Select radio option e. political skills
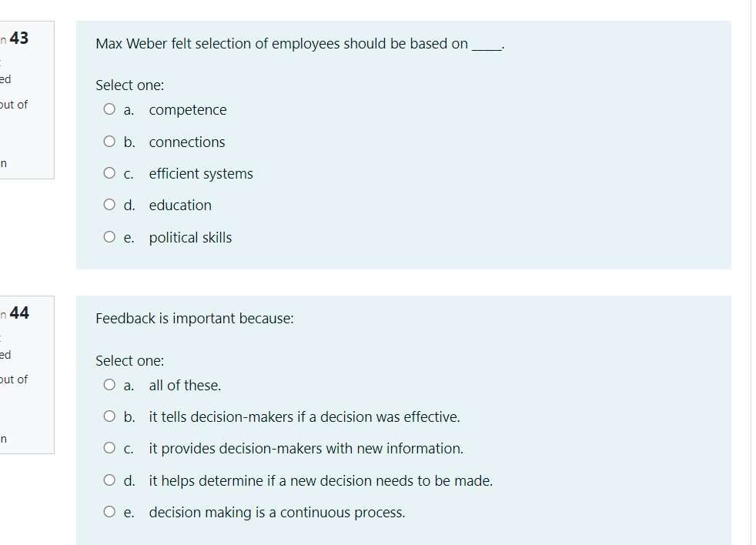Image resolution: width=756 pixels, height=545 pixels. (109, 236)
